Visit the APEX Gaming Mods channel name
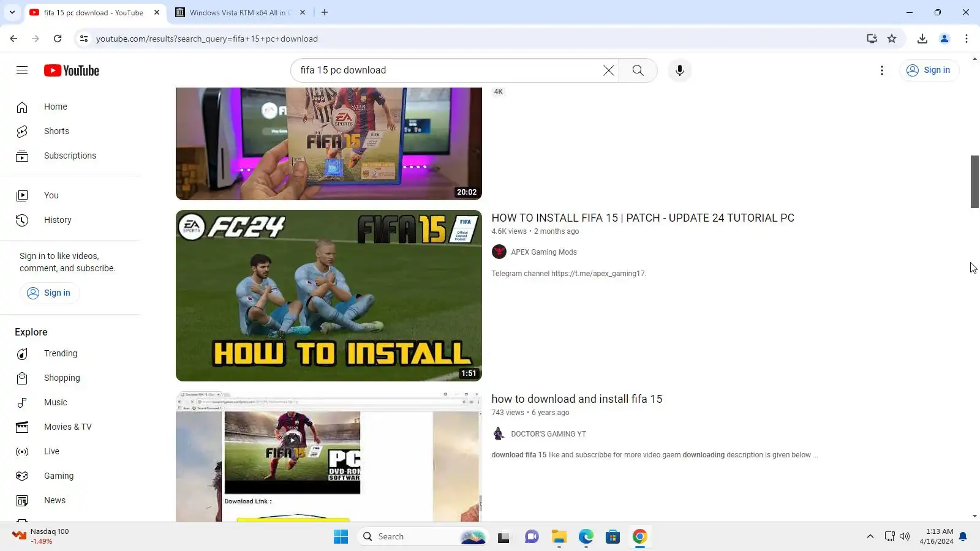980x551 pixels. coord(543,252)
